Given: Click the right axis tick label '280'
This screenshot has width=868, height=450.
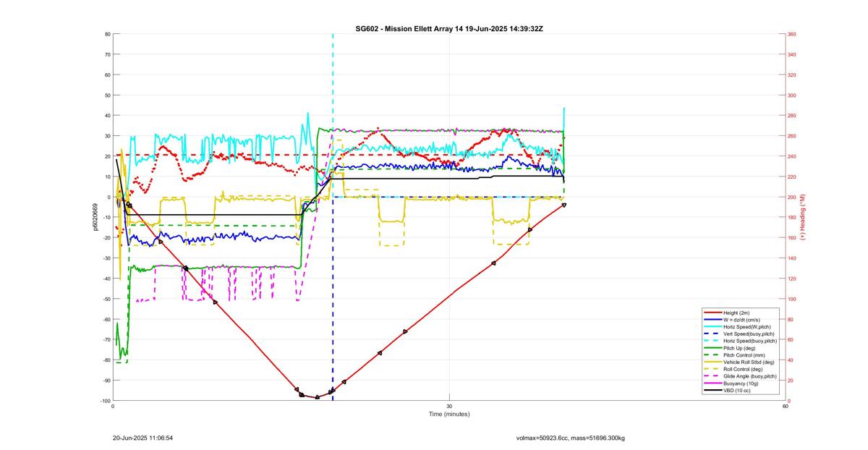Looking at the screenshot, I should click(x=792, y=116).
